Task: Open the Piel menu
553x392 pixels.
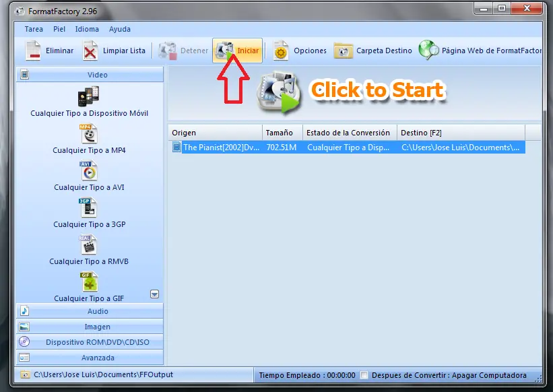Action: [59, 29]
